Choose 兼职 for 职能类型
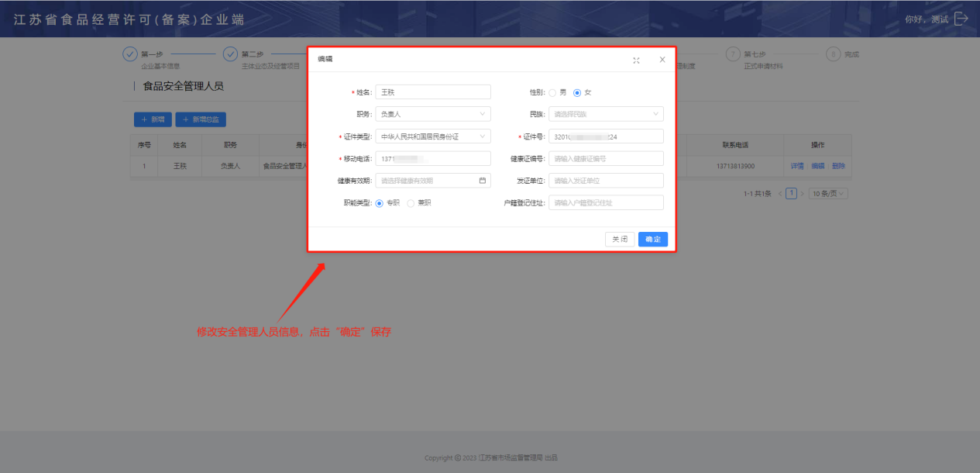 [x=411, y=203]
